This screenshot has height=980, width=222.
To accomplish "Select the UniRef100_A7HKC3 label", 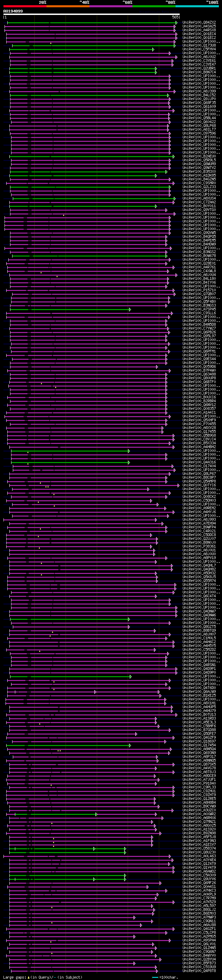I will point(199,890).
